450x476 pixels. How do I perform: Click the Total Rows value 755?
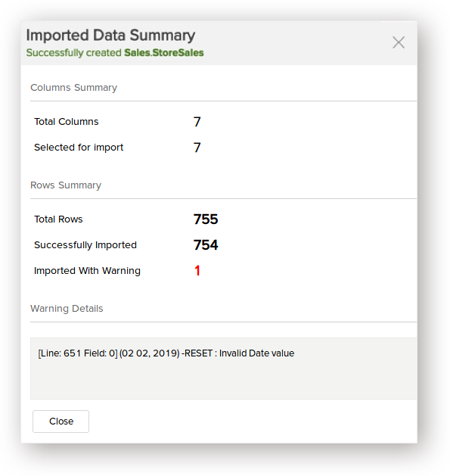pyautogui.click(x=206, y=219)
